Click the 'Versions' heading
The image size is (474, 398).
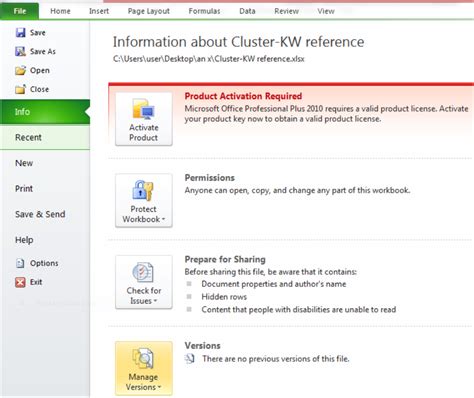click(x=203, y=346)
